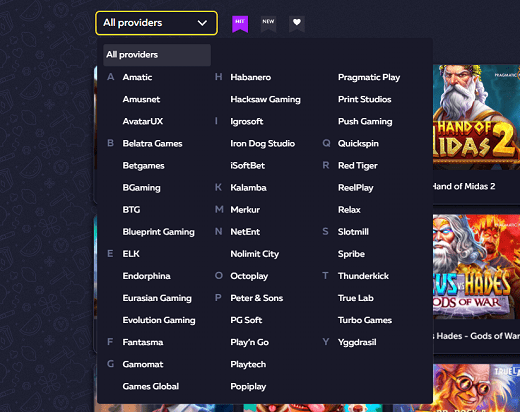The height and width of the screenshot is (412, 520).
Task: Select Kalamba provider
Action: [248, 188]
